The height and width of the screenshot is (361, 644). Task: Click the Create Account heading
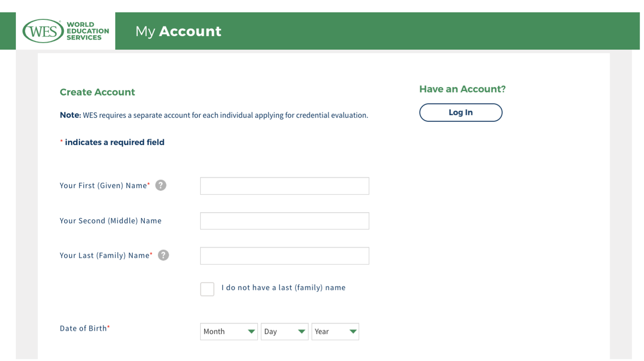point(97,92)
